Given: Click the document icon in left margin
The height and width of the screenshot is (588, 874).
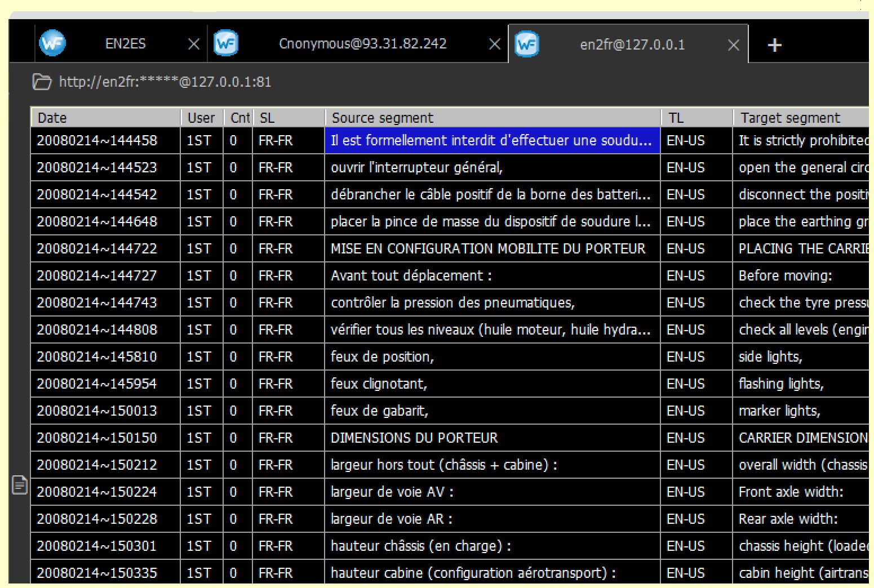Looking at the screenshot, I should [20, 484].
